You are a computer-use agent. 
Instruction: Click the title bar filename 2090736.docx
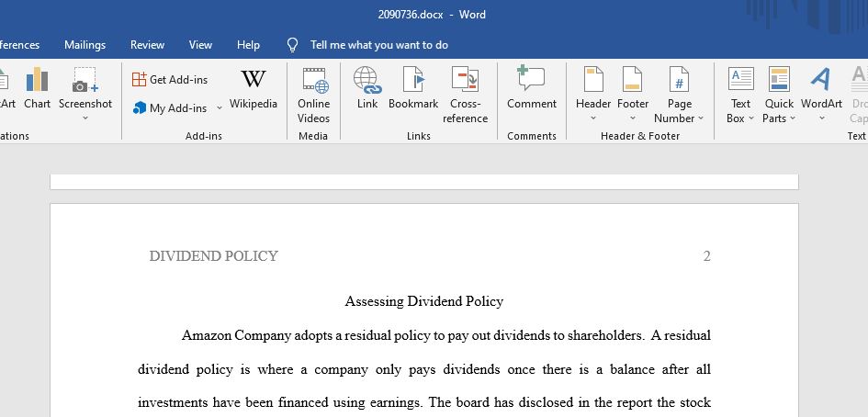[x=411, y=15]
